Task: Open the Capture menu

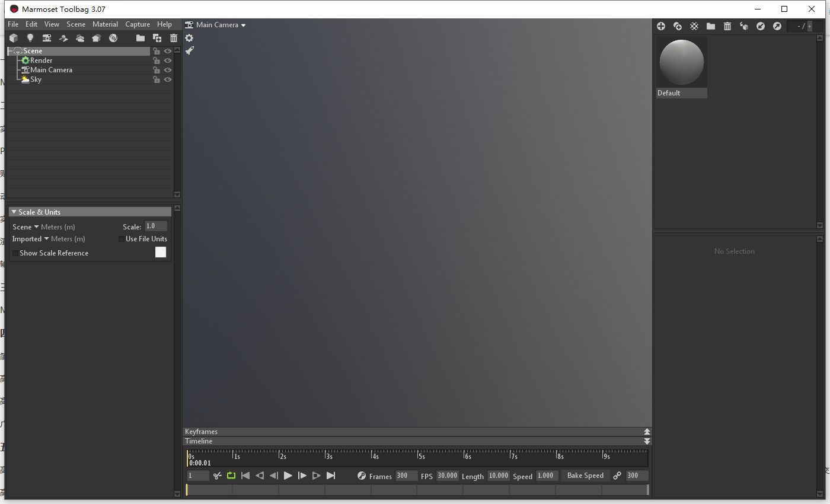Action: click(x=138, y=24)
